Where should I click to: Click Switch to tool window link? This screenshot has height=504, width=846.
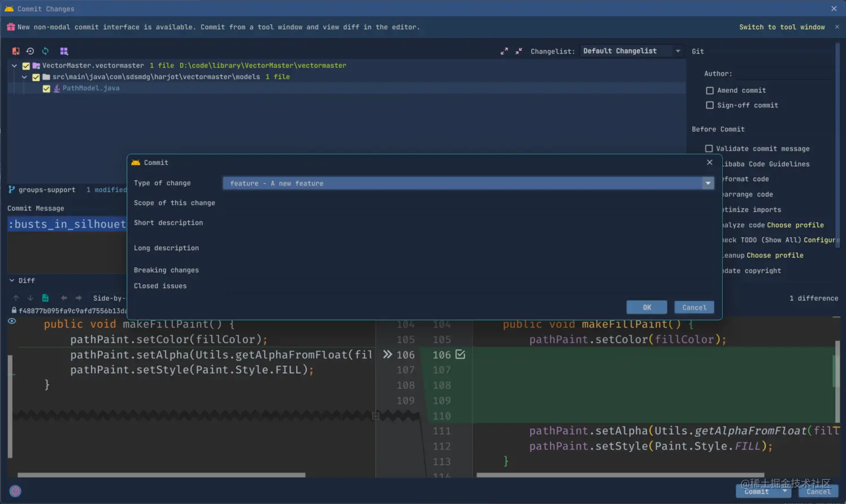[x=782, y=27]
